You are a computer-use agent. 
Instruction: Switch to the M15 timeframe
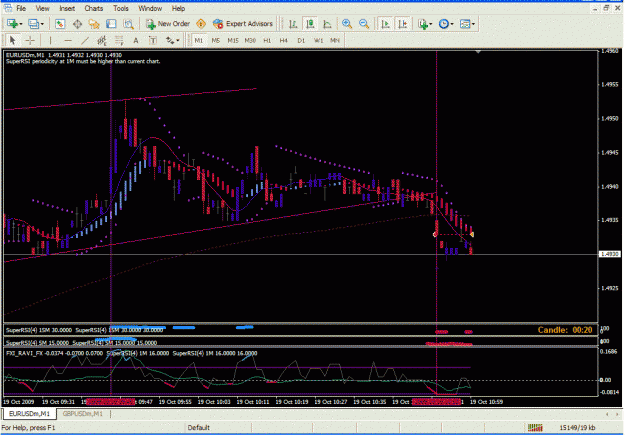(x=233, y=40)
